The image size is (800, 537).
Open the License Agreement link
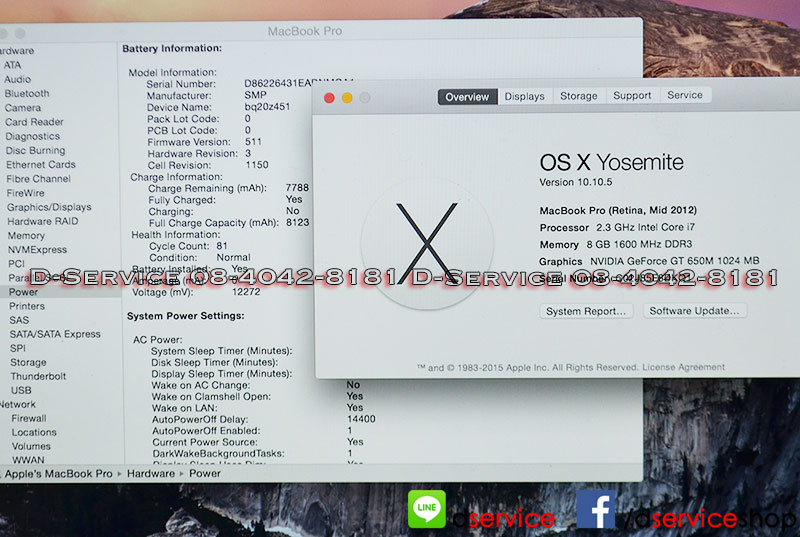683,367
